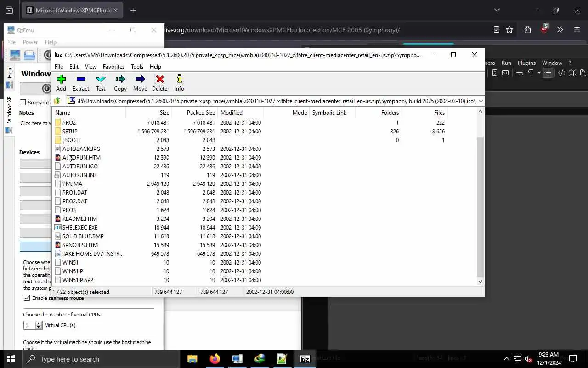Click the red Delete toolbar icon

coord(160,83)
